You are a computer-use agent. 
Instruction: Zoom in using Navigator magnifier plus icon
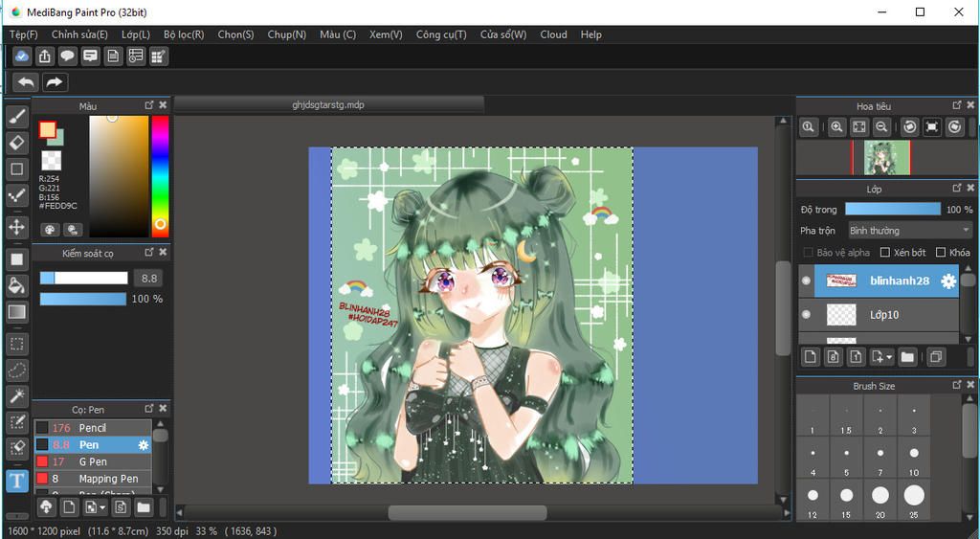pos(836,127)
